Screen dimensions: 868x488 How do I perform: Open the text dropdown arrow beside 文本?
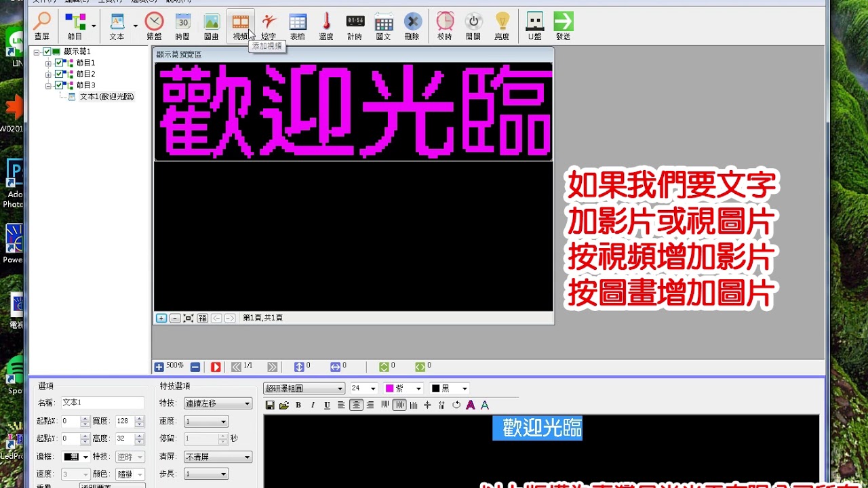coord(135,26)
